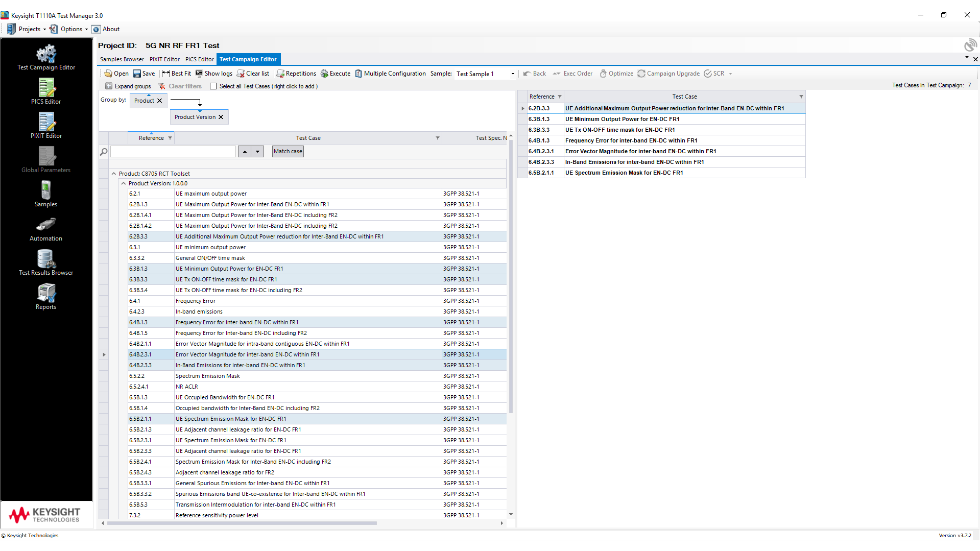980x551 pixels.
Task: Collapse the Product: C8705 RCT Toolset group
Action: pyautogui.click(x=114, y=174)
